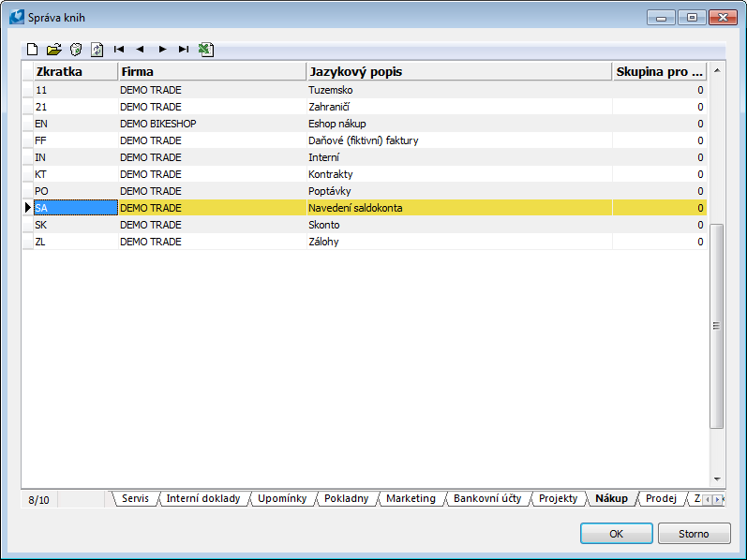Switch to the Interní doklady tab
Image resolution: width=747 pixels, height=560 pixels.
[203, 498]
